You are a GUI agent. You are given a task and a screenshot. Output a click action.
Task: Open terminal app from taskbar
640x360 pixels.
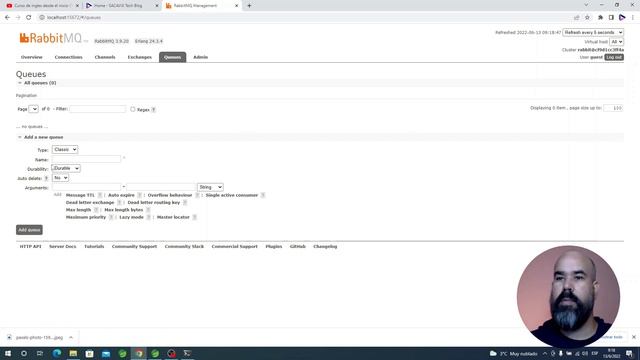pyautogui.click(x=187, y=353)
